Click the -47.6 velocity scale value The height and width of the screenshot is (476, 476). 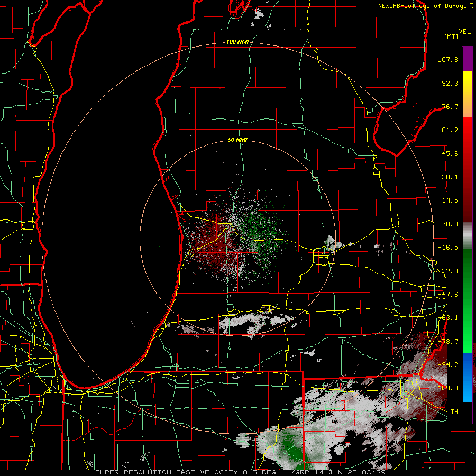pos(448,295)
